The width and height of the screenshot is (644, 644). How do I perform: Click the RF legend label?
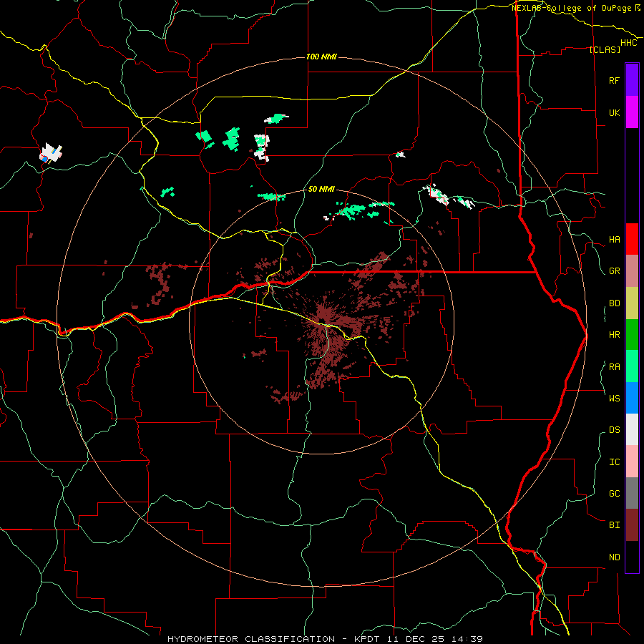pos(614,80)
